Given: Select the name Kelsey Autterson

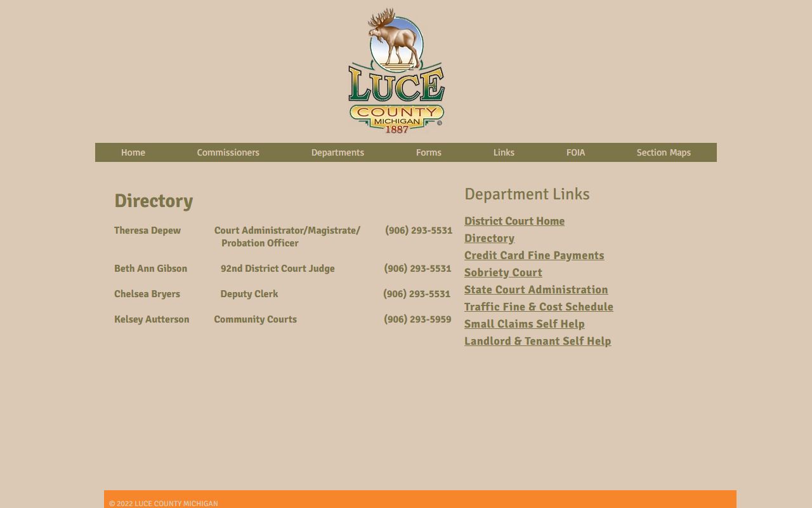Looking at the screenshot, I should tap(152, 319).
